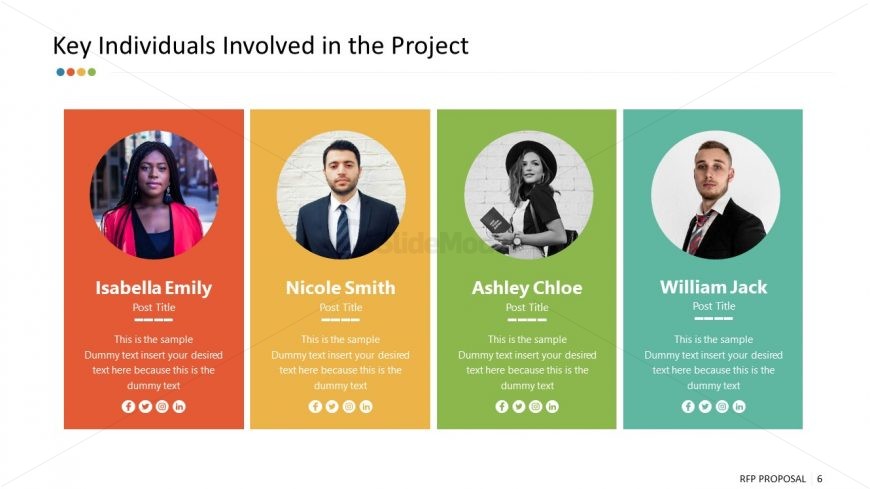Select the slide title text
The width and height of the screenshot is (870, 489).
pyautogui.click(x=260, y=46)
